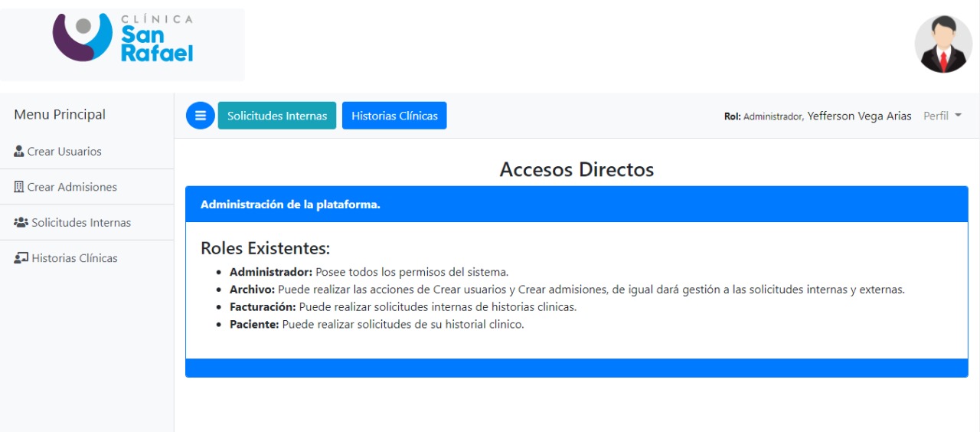Click the Administración de la plataforma card header
Screen dimensions: 980x432
(x=577, y=205)
